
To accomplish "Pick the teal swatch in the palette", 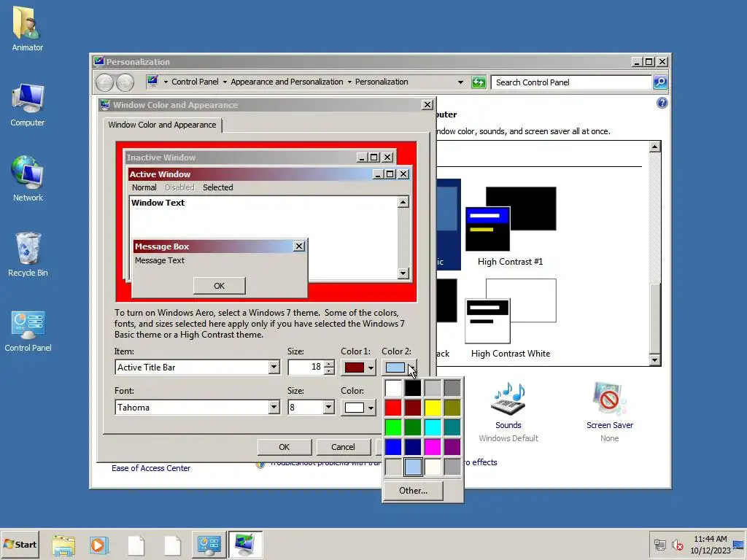I will pyautogui.click(x=452, y=427).
